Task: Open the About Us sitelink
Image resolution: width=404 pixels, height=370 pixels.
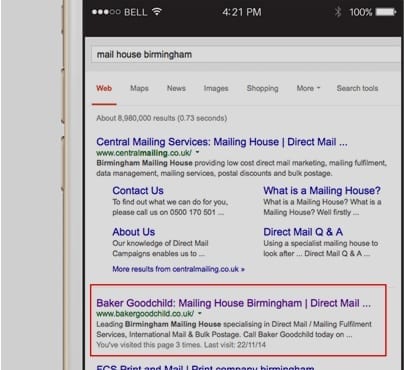Action: pos(134,232)
